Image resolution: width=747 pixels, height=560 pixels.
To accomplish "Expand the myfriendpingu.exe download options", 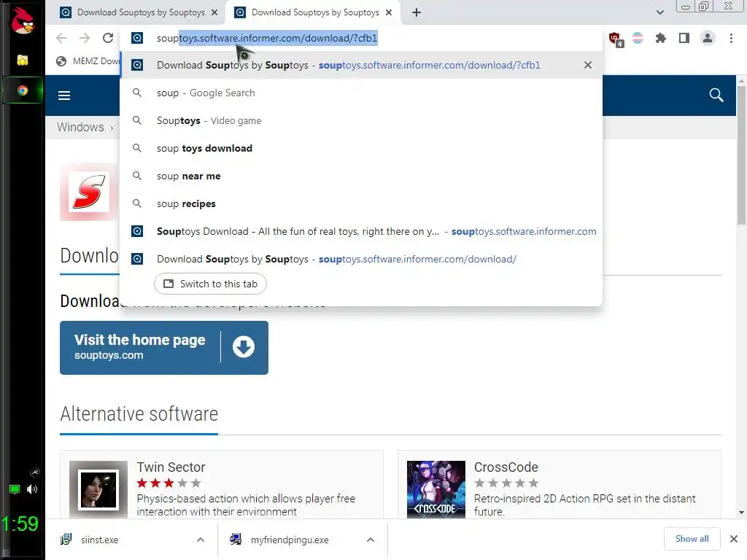I will pos(371,540).
